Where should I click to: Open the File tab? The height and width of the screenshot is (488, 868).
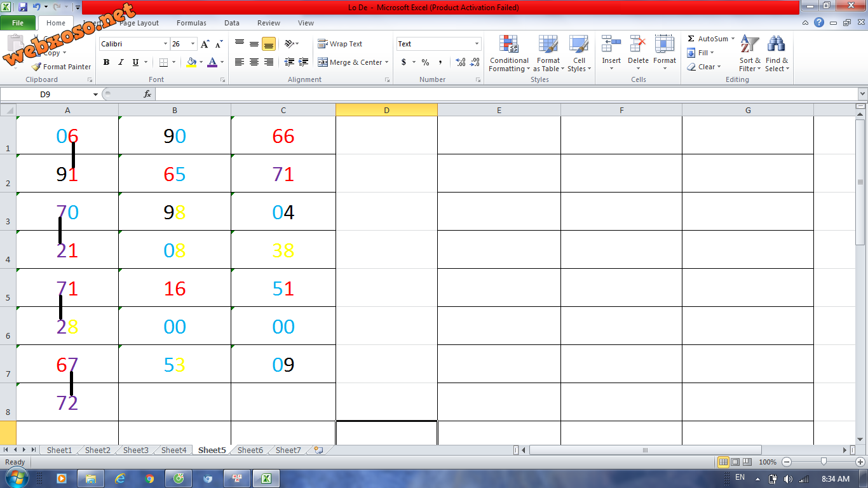(x=18, y=23)
